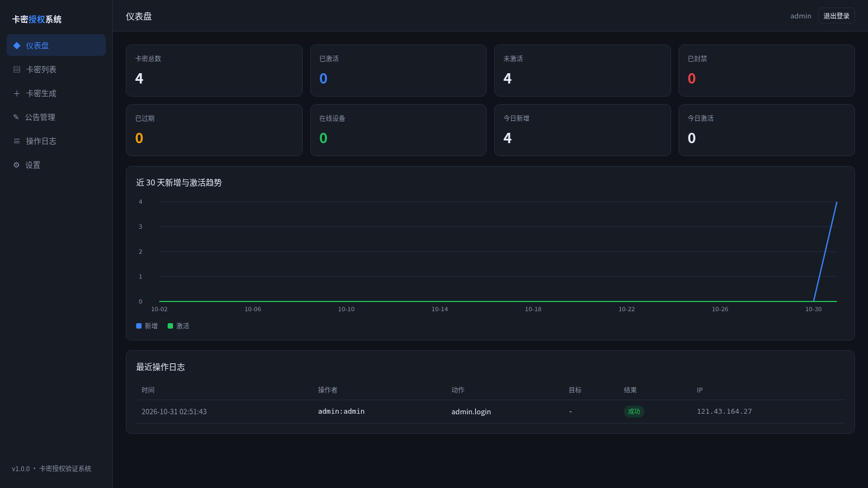The image size is (868, 488).
Task: Click the 最近操作日志 heading
Action: tap(161, 367)
